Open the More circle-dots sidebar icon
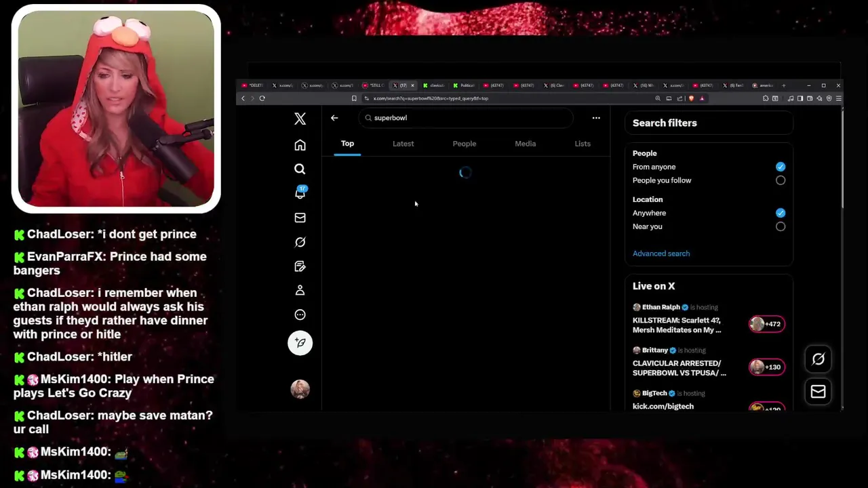 pyautogui.click(x=300, y=314)
